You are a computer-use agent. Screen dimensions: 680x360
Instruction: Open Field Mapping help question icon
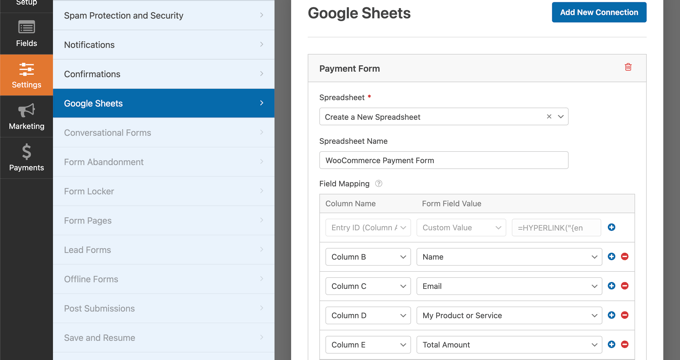pyautogui.click(x=379, y=183)
